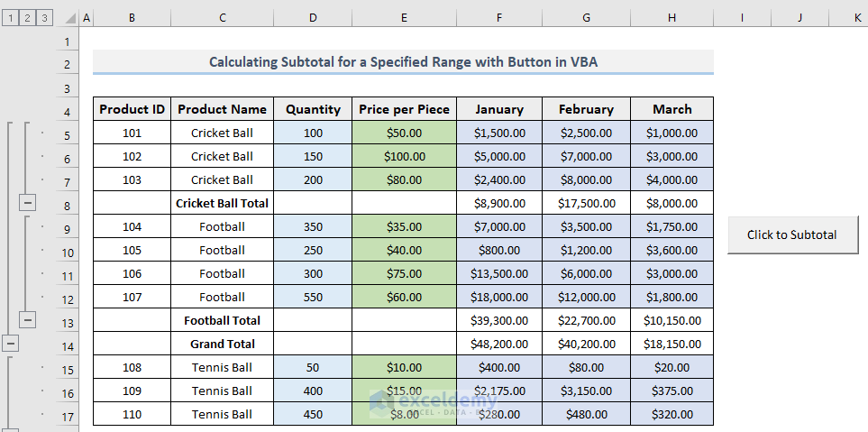Click Product ID 101 cell
The width and height of the screenshot is (868, 432).
[132, 133]
